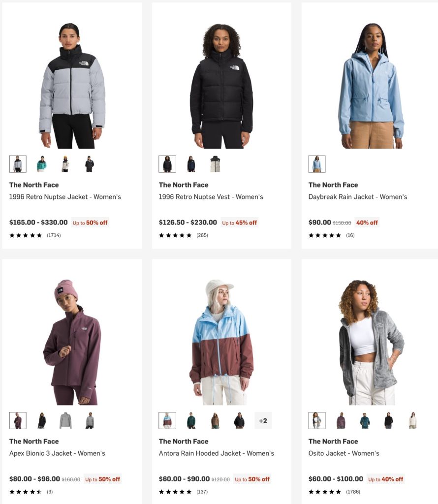View 1714 reviews of Nuptse Jacket
The height and width of the screenshot is (504, 438).
54,235
